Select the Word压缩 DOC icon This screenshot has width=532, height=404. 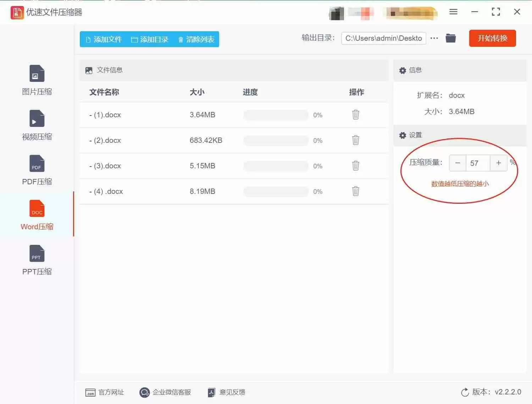[x=37, y=208]
